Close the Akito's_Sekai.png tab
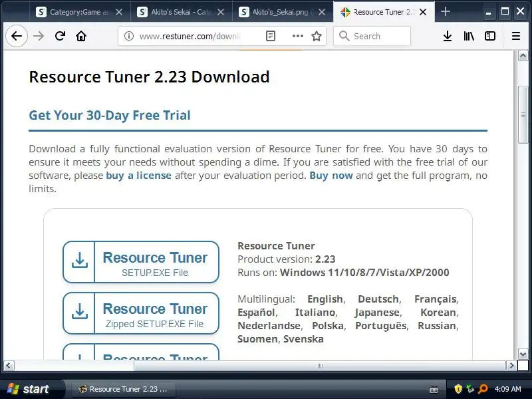This screenshot has height=399, width=532. click(322, 12)
